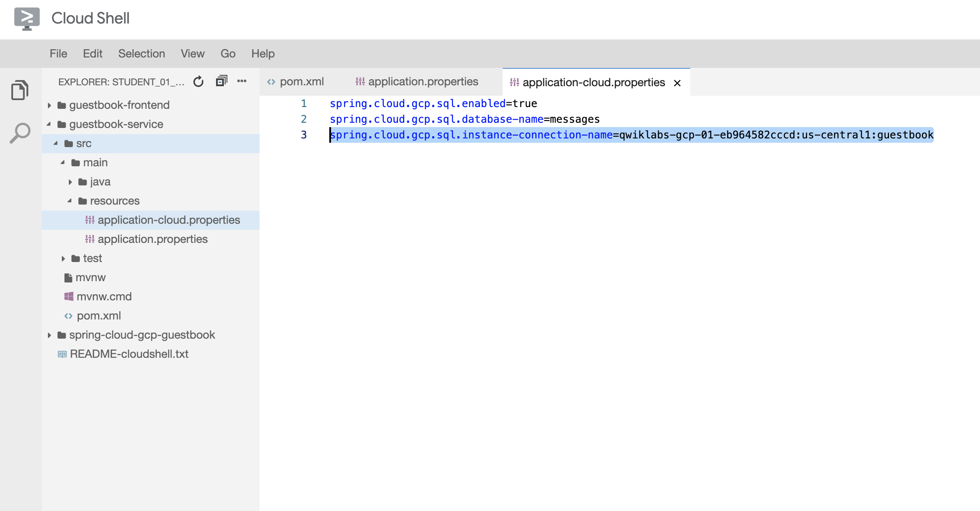The height and width of the screenshot is (511, 980).
Task: Open the View menu
Action: 193,54
